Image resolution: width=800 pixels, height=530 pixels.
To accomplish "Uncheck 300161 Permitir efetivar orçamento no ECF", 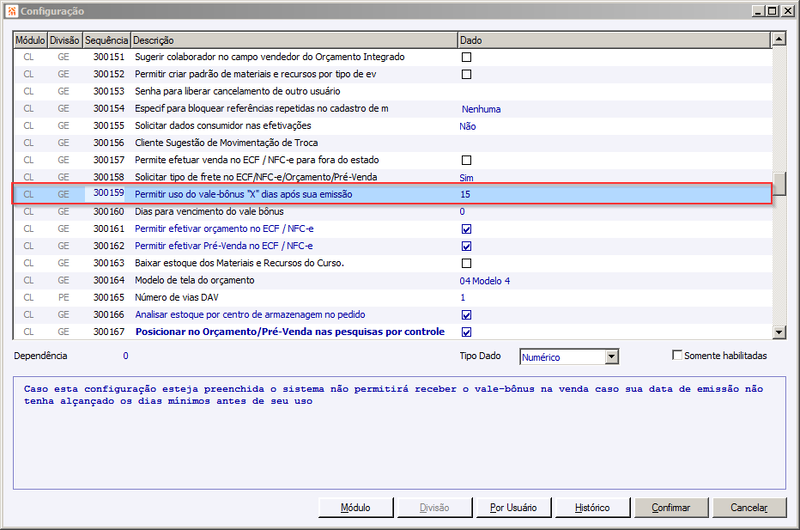I will (466, 229).
